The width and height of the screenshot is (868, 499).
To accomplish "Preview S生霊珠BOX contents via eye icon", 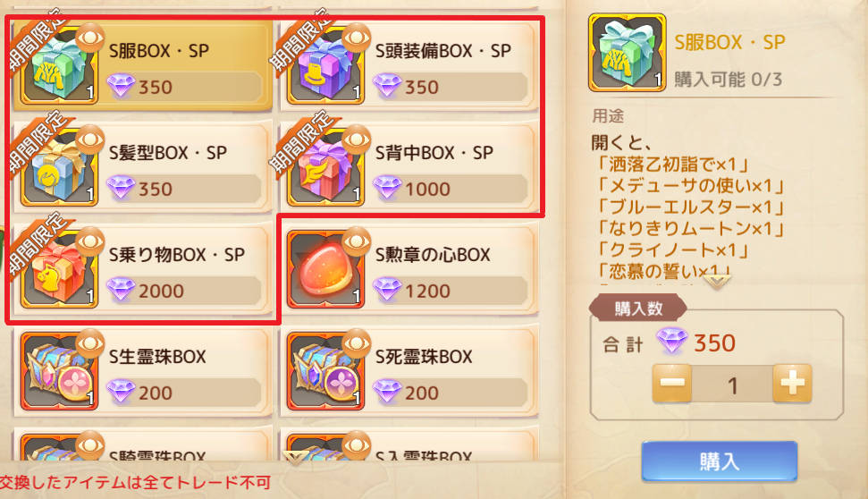I will coord(89,343).
